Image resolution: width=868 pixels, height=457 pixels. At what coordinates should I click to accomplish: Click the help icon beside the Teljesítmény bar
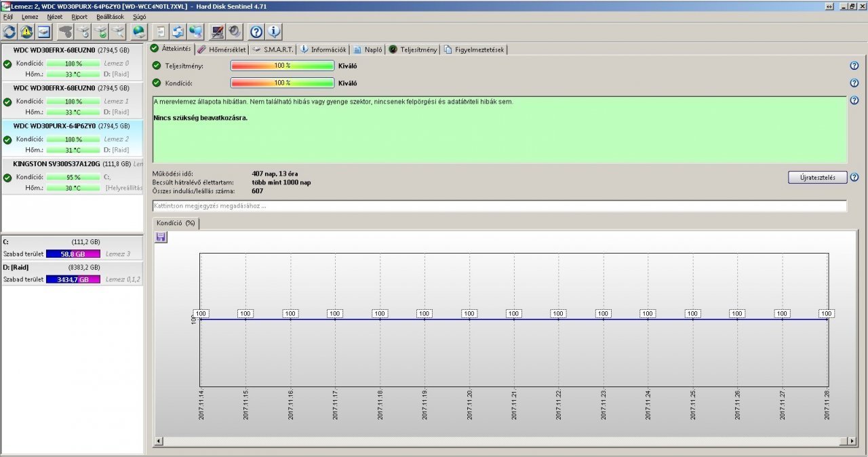(854, 66)
